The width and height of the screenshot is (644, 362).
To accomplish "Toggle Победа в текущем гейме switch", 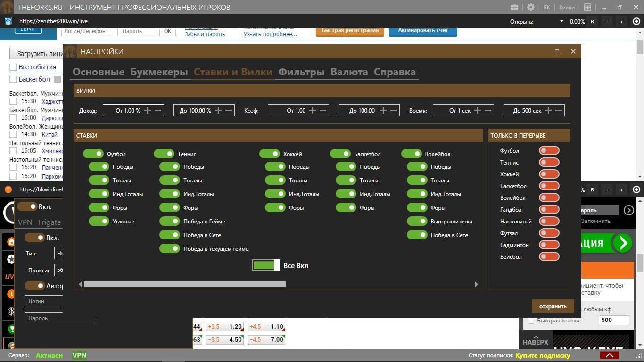I will tap(170, 248).
